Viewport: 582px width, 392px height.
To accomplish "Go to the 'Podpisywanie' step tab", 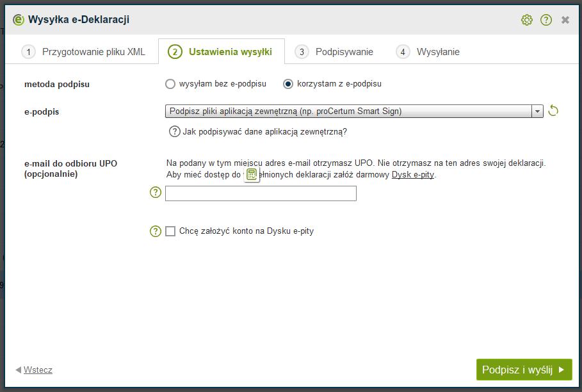I will pyautogui.click(x=335, y=52).
